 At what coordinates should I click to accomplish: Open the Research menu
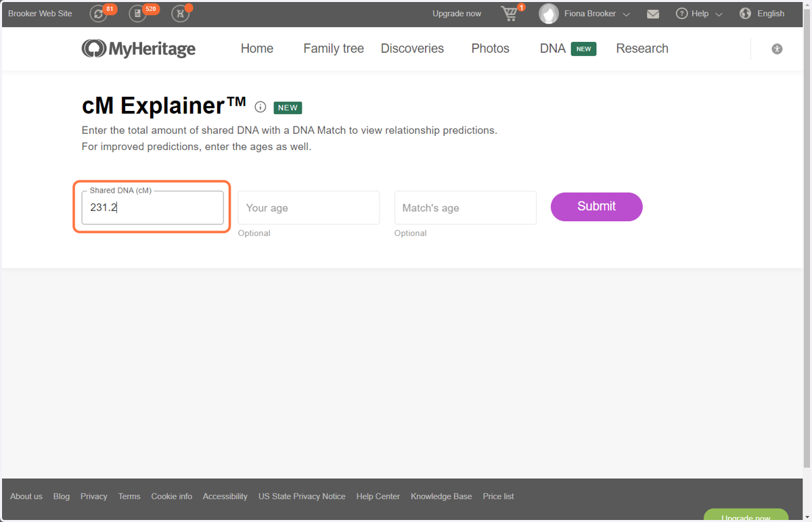point(642,49)
